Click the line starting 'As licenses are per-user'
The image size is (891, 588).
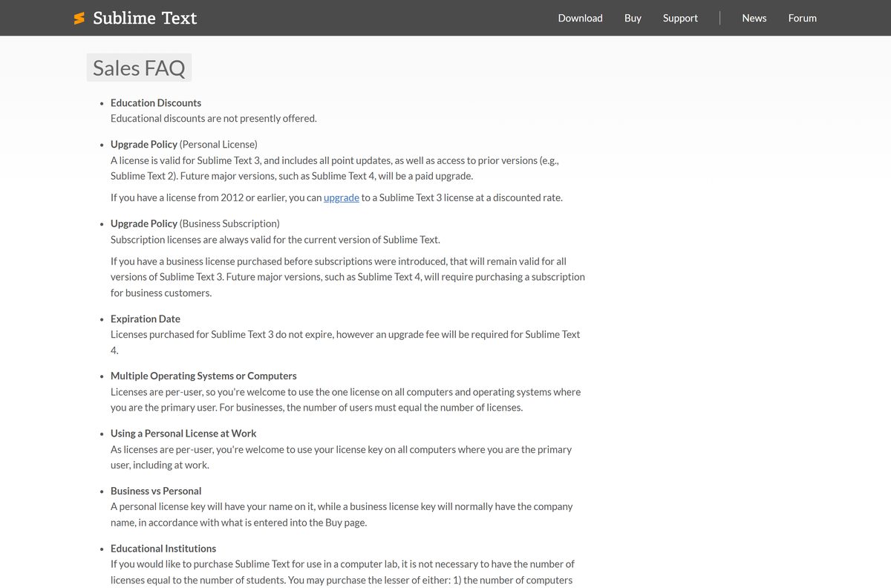[341, 449]
